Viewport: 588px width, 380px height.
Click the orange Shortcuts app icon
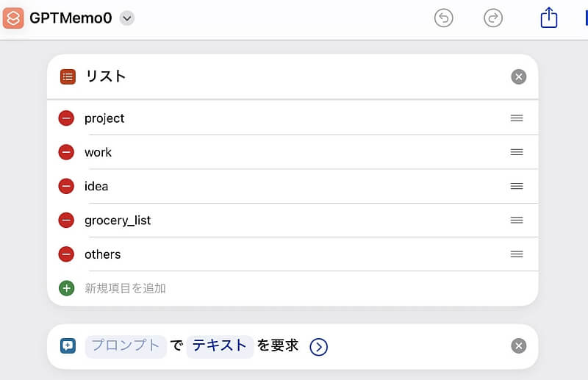coord(13,18)
